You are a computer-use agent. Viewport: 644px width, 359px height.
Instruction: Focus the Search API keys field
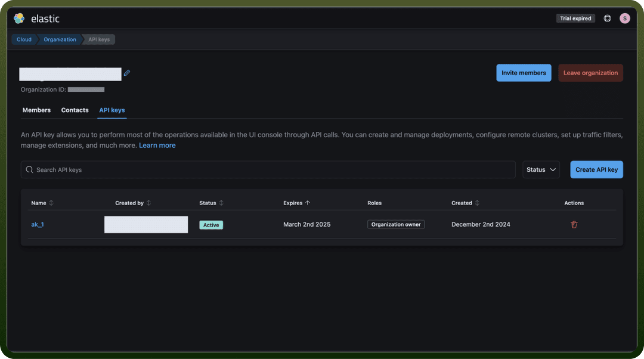pos(268,169)
